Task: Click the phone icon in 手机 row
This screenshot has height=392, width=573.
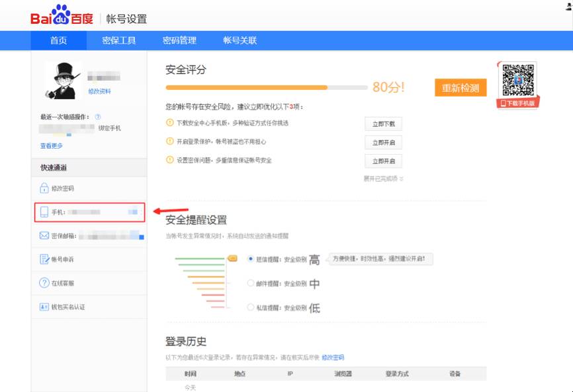Action: 44,212
